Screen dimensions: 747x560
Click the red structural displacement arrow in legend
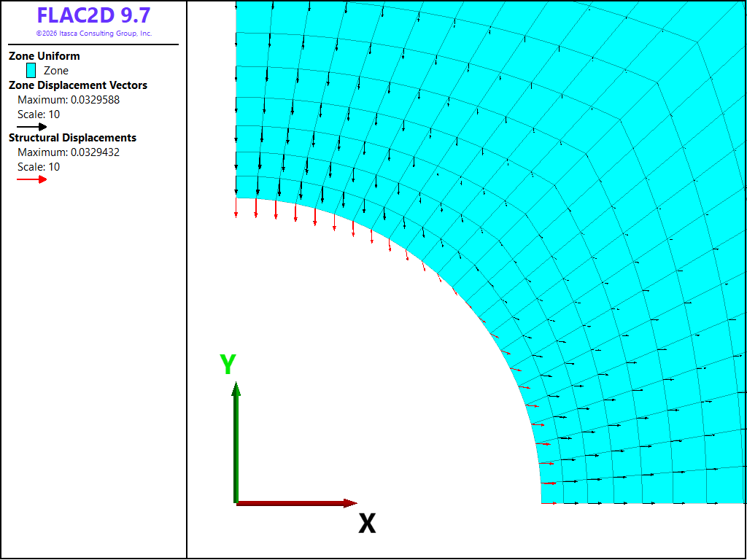point(32,179)
